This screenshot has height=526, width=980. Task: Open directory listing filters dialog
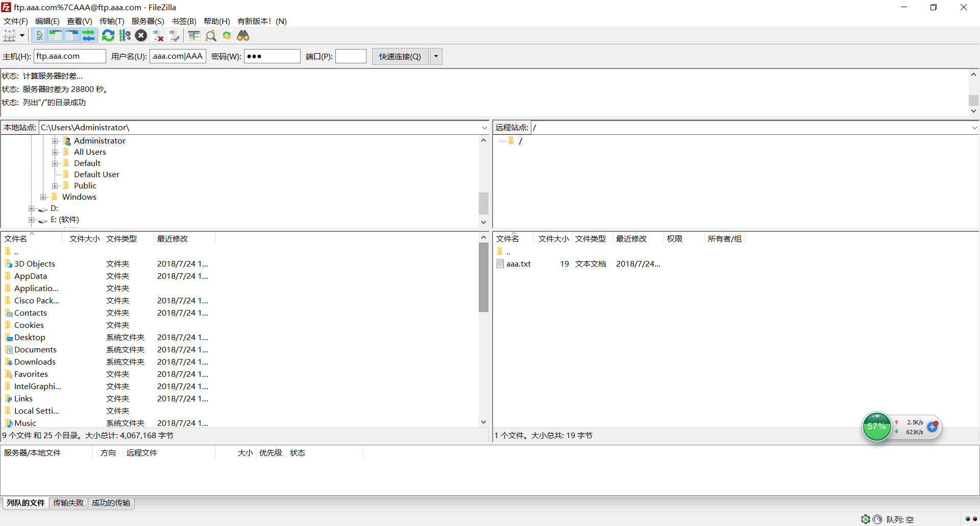point(194,35)
